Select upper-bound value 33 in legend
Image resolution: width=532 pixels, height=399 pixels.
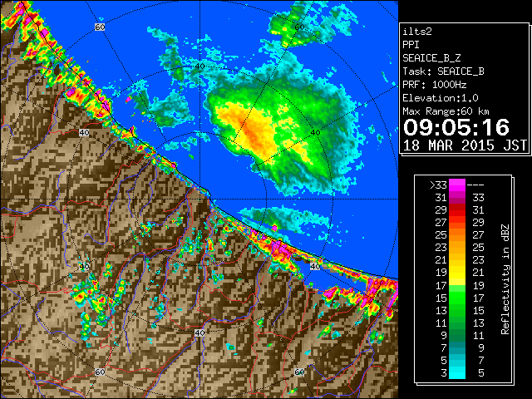[478, 198]
